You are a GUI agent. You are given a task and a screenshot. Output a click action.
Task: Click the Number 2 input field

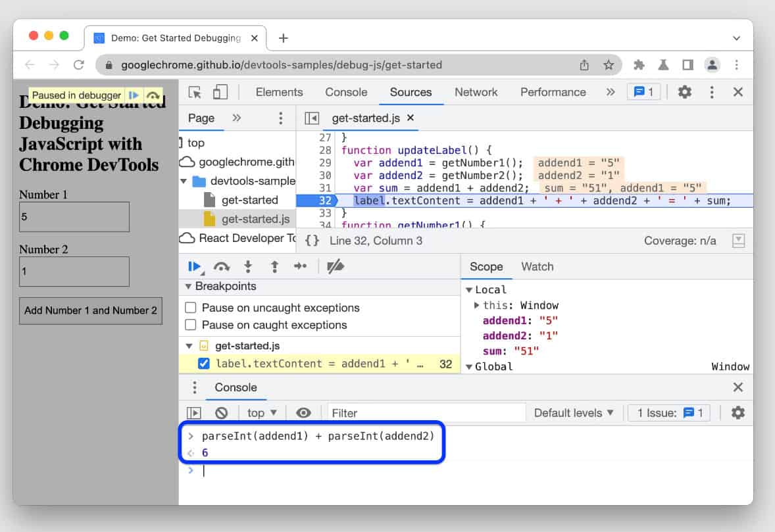click(x=74, y=271)
